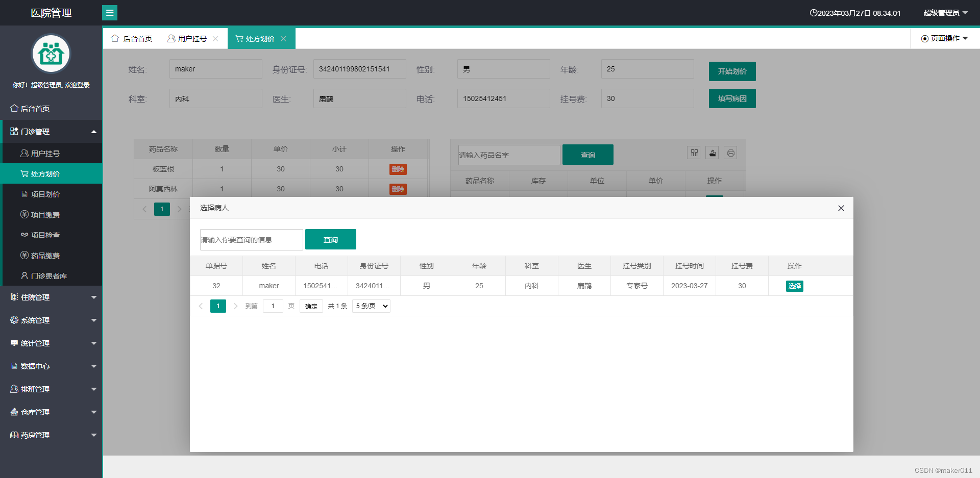This screenshot has width=980, height=478.
Task: Open the 5 条/页 page size dropdown
Action: (371, 306)
